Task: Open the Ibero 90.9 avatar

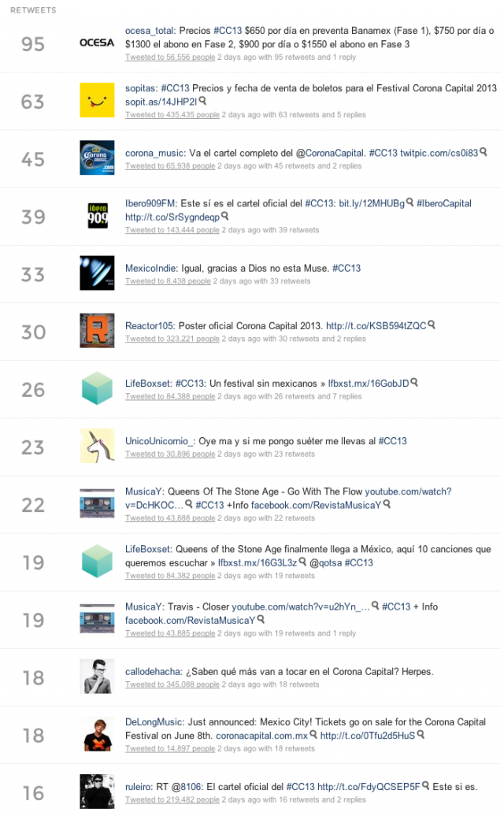Action: [98, 216]
